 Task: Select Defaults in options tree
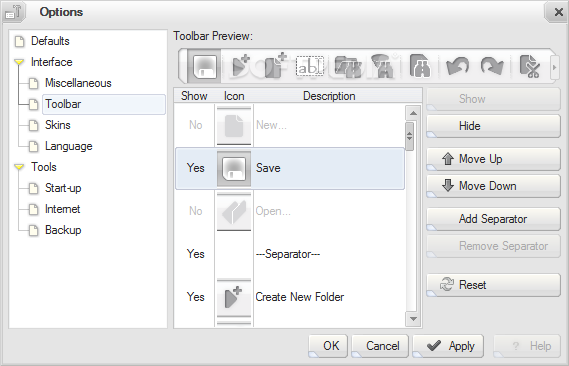click(x=50, y=41)
